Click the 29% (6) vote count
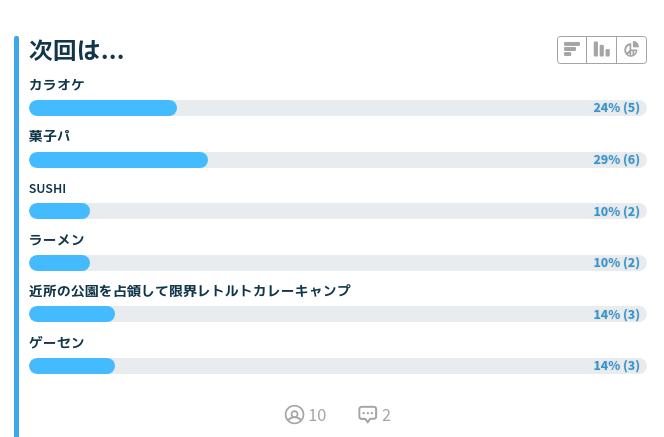 (x=617, y=160)
